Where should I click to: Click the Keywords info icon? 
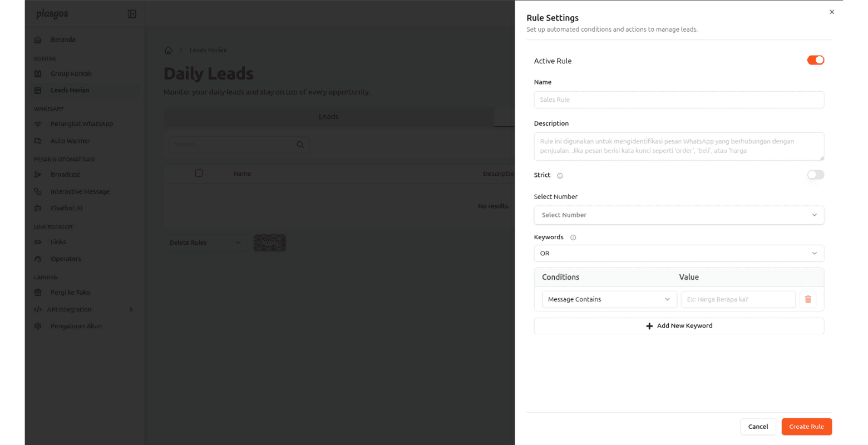click(573, 238)
